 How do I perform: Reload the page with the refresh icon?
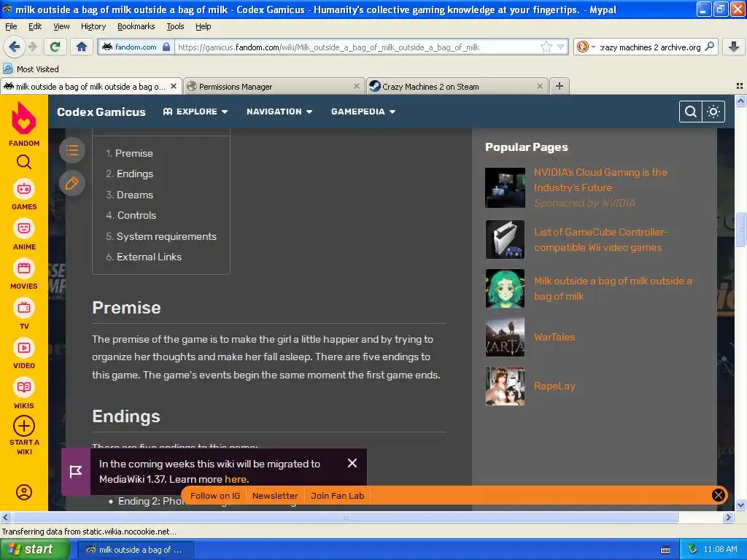[55, 47]
